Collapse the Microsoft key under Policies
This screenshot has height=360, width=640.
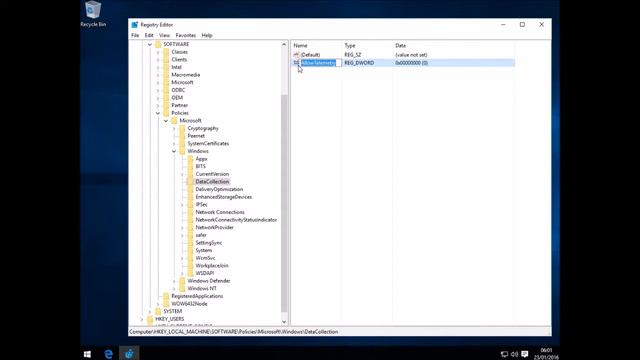pos(166,121)
